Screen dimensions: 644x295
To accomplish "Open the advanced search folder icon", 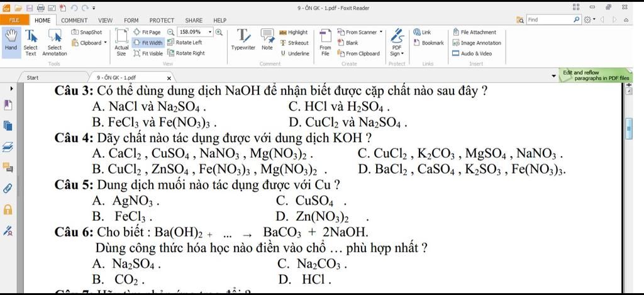I will click(x=520, y=19).
